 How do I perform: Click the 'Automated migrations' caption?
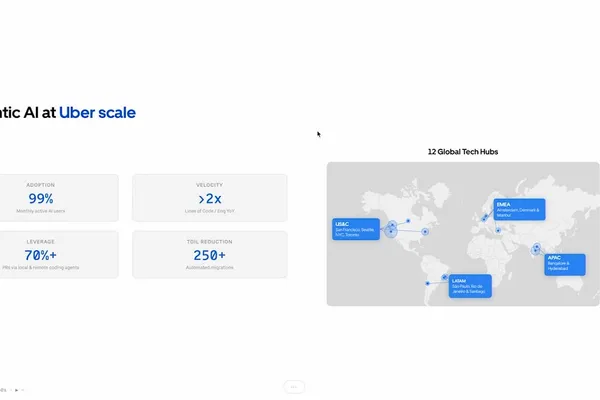tap(210, 268)
